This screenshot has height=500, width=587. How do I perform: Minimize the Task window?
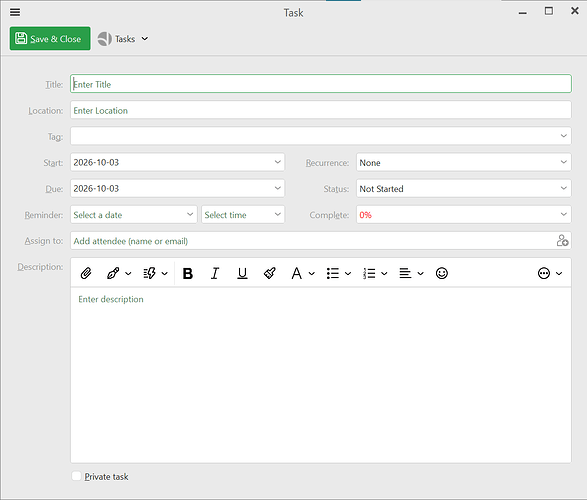click(x=523, y=12)
